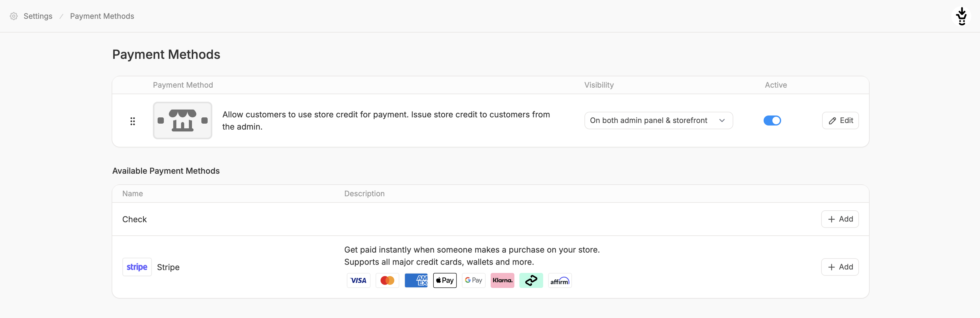Click the Affirm icon
The height and width of the screenshot is (318, 980).
pyautogui.click(x=560, y=281)
